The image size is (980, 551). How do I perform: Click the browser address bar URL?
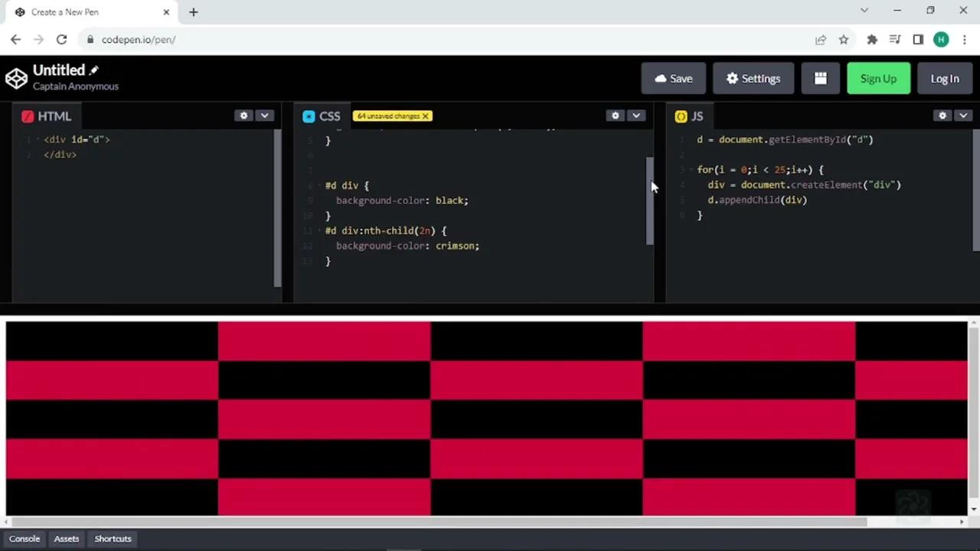point(139,40)
